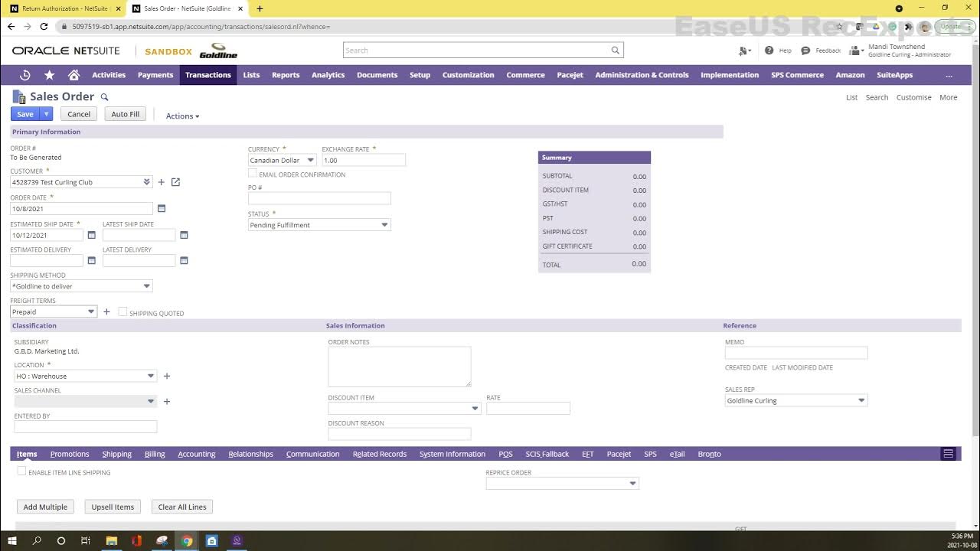Click the search magnifier beside Sales Order title
Image resolution: width=980 pixels, height=551 pixels.
tap(105, 97)
